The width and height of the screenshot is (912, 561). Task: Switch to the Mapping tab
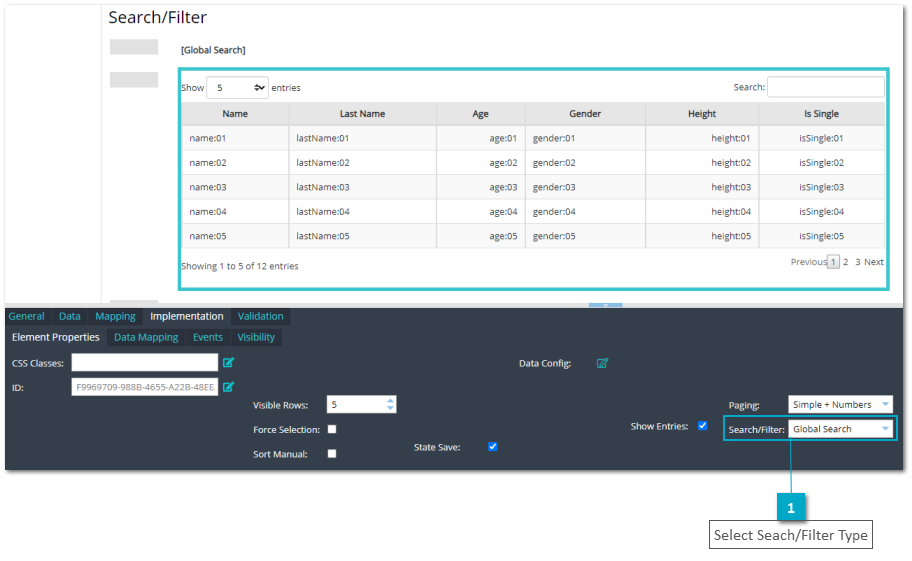115,316
